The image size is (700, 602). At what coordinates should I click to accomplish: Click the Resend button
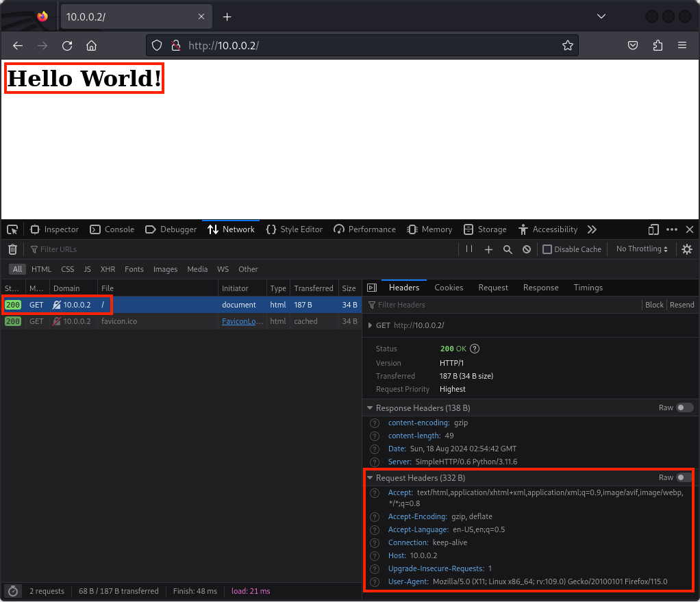pos(682,305)
